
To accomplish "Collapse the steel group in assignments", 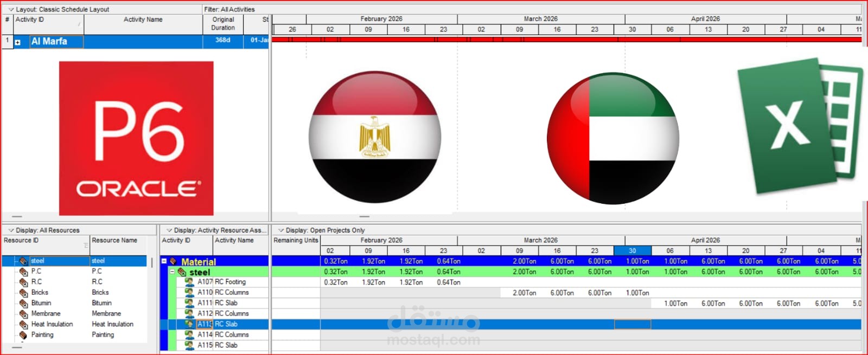I will 173,272.
